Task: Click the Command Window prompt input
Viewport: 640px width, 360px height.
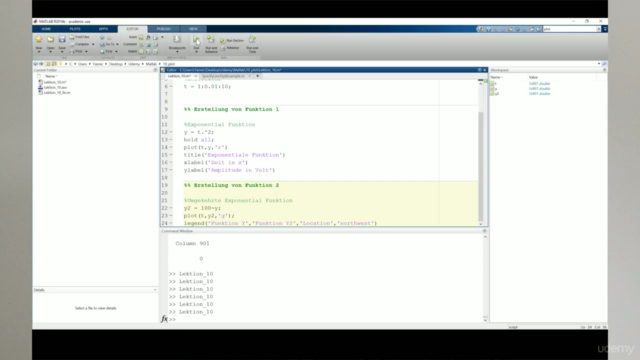Action: [327, 319]
